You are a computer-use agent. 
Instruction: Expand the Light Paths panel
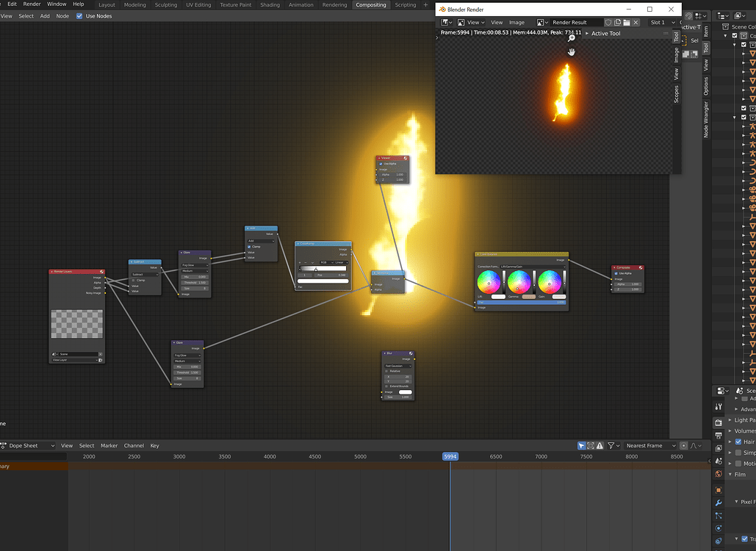pyautogui.click(x=743, y=420)
